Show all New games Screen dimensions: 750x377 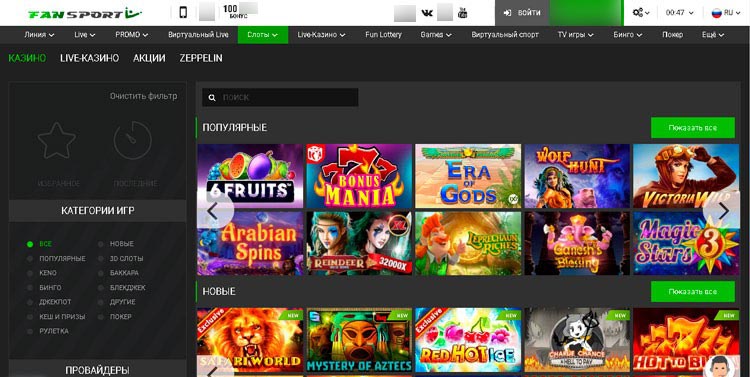click(x=693, y=291)
